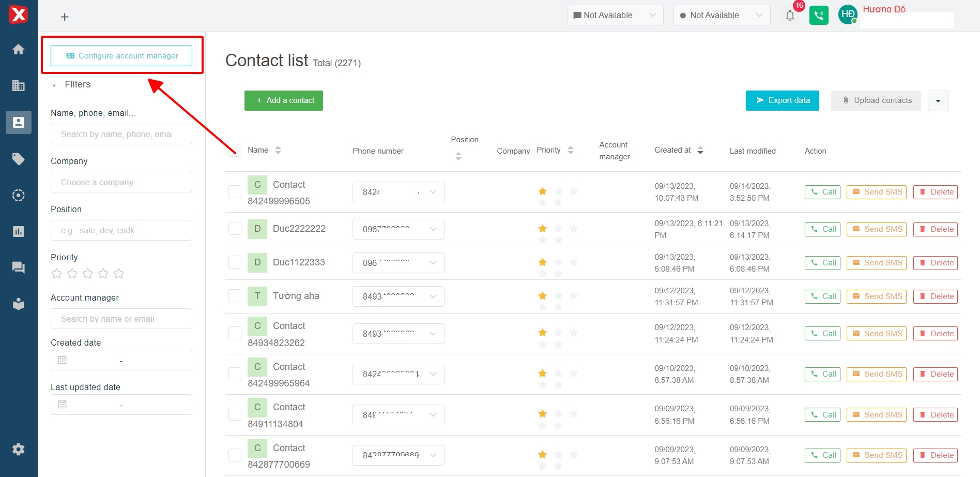
Task: Set priority filter to five stars
Action: tap(119, 274)
